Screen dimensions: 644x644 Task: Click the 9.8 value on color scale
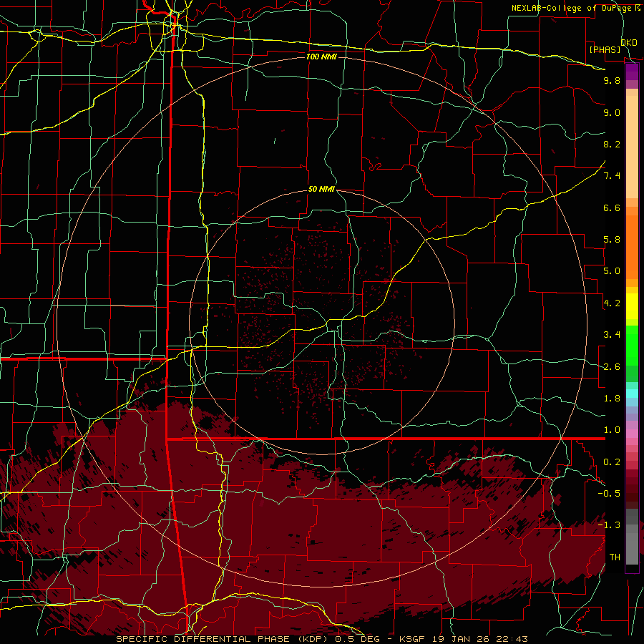pyautogui.click(x=612, y=80)
